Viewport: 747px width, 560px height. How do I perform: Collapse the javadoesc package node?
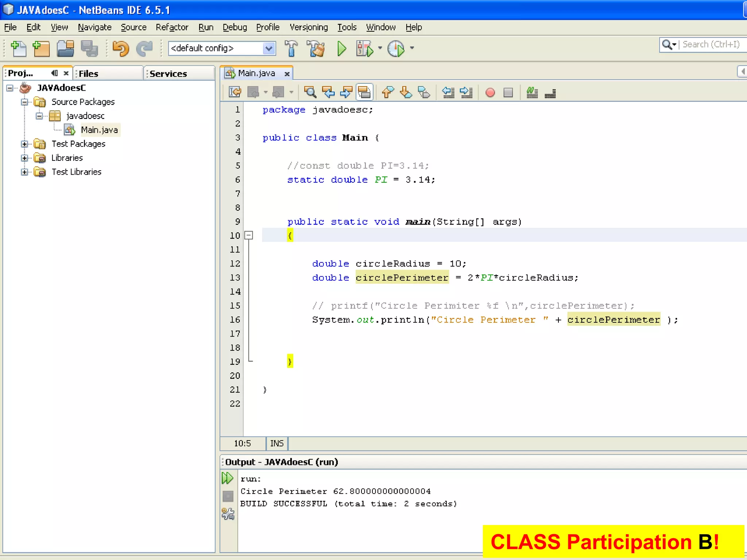(39, 116)
